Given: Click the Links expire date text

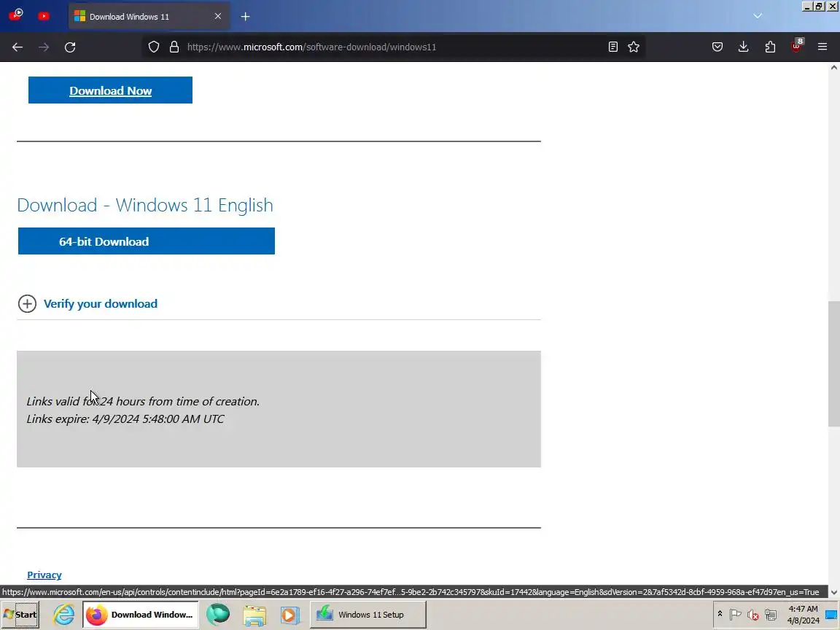Looking at the screenshot, I should click(125, 419).
